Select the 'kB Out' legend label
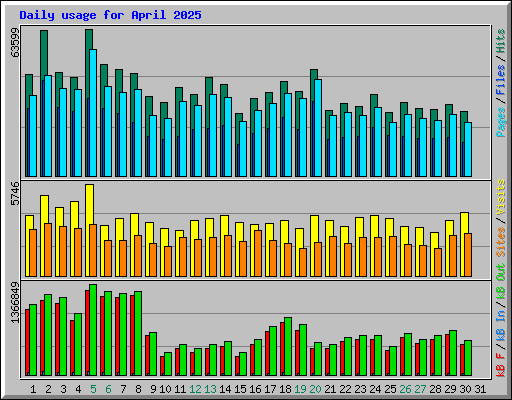512x400 pixels. pyautogui.click(x=501, y=281)
